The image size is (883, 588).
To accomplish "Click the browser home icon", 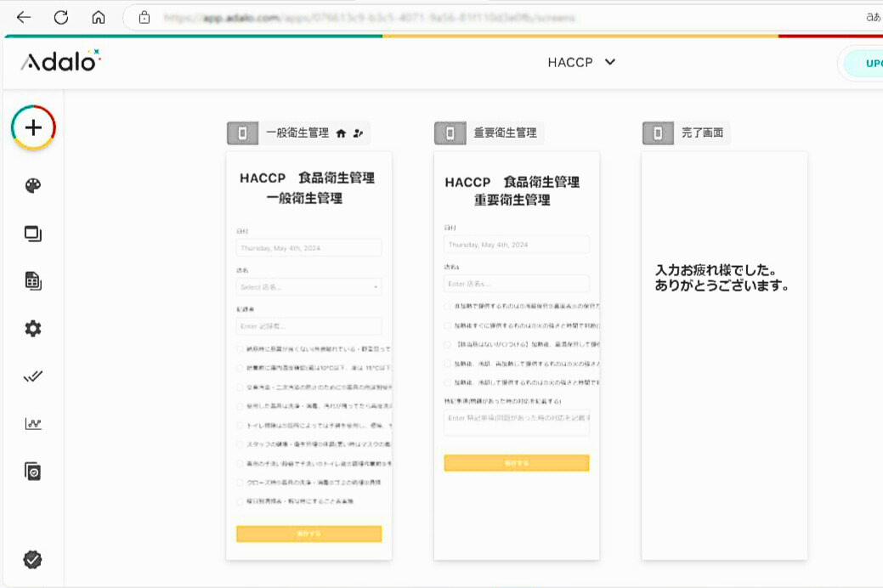I will tap(99, 18).
